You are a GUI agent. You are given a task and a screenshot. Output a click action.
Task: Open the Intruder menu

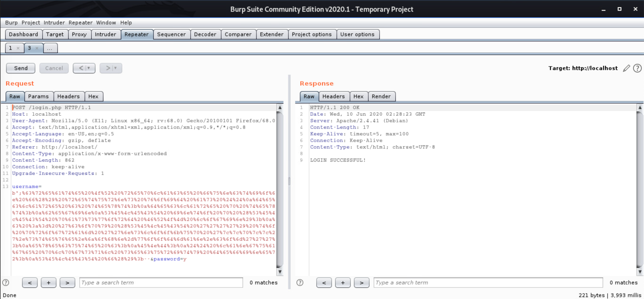click(54, 23)
